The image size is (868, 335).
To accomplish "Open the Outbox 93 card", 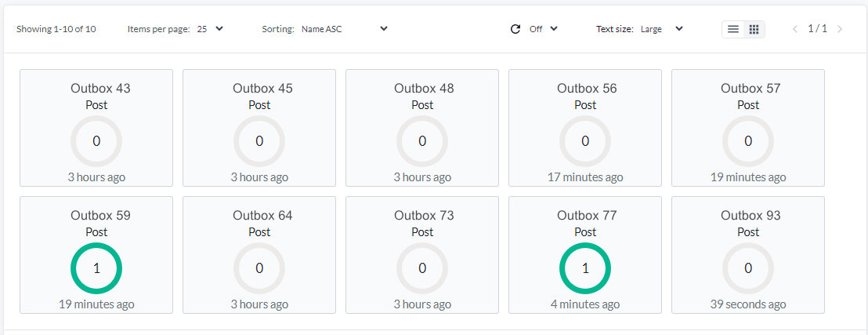I will [748, 254].
